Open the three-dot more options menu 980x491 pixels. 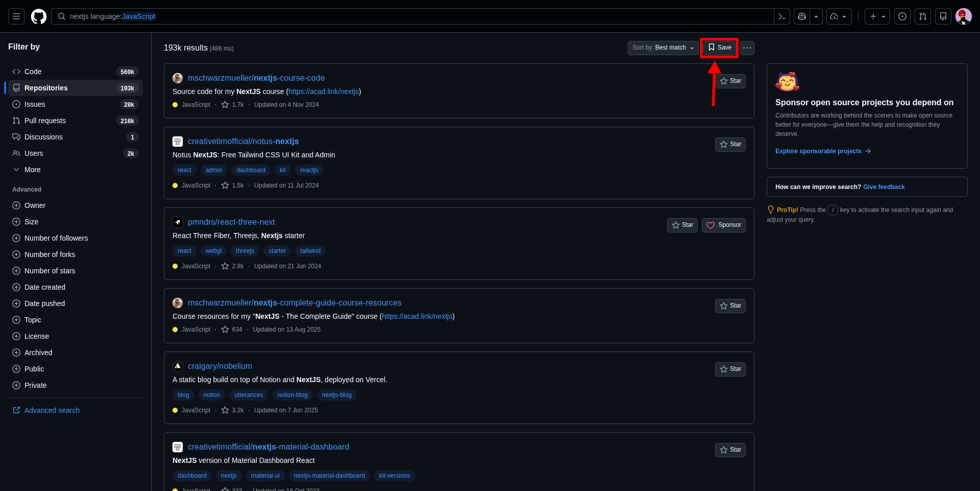pyautogui.click(x=747, y=48)
